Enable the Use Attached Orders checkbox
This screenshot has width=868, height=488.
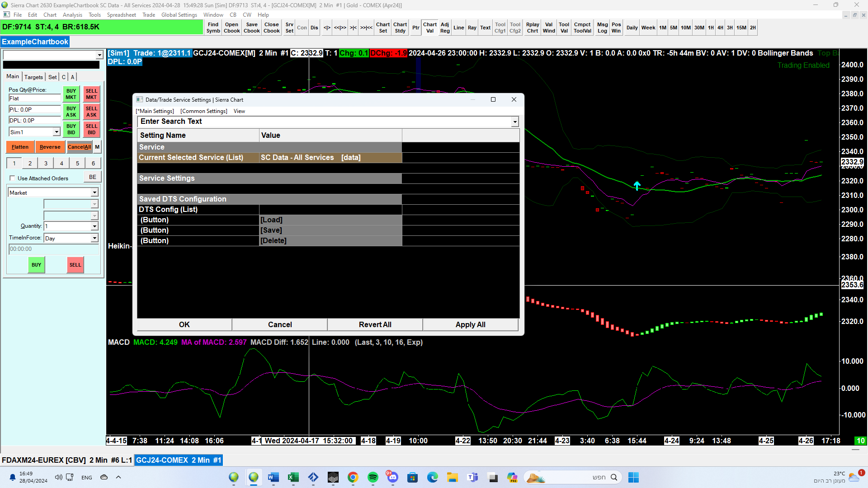pos(12,178)
